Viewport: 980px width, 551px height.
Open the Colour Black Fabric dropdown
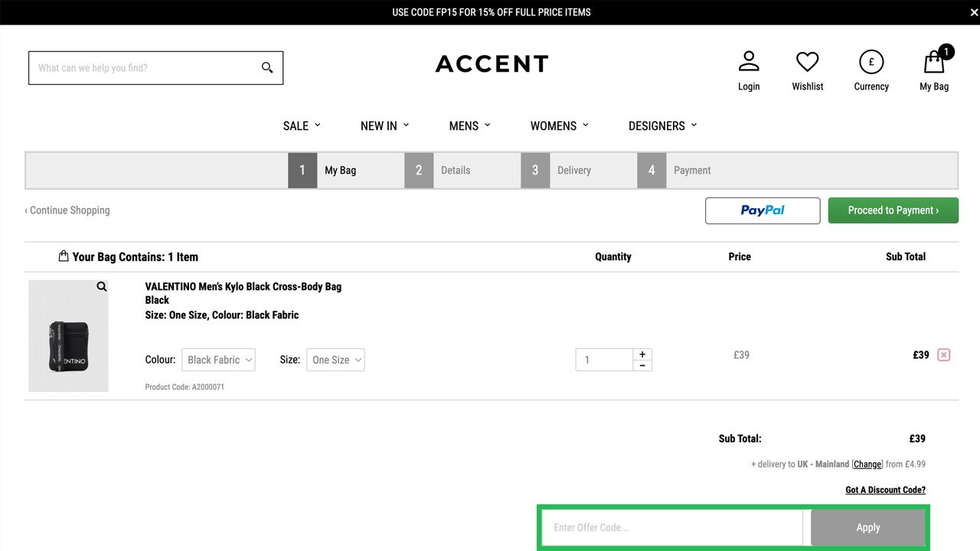point(218,360)
